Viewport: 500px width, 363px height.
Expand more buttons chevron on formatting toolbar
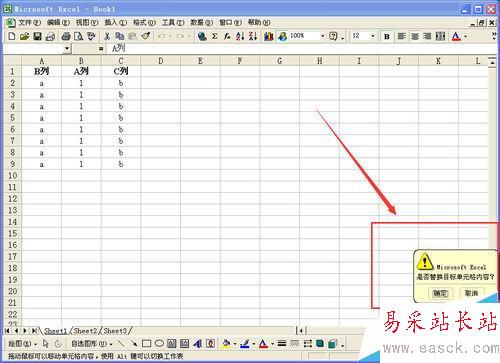tap(494, 36)
